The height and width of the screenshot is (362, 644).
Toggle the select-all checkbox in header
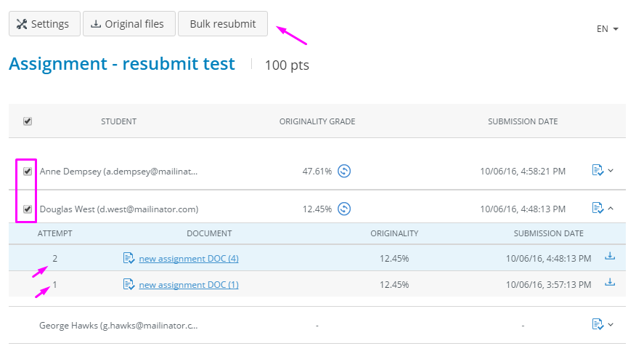28,121
